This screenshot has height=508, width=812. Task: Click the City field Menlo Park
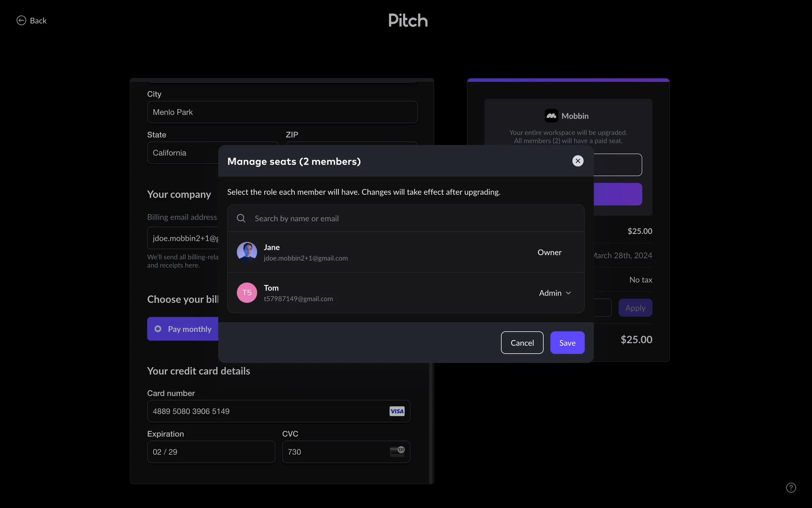(x=282, y=112)
